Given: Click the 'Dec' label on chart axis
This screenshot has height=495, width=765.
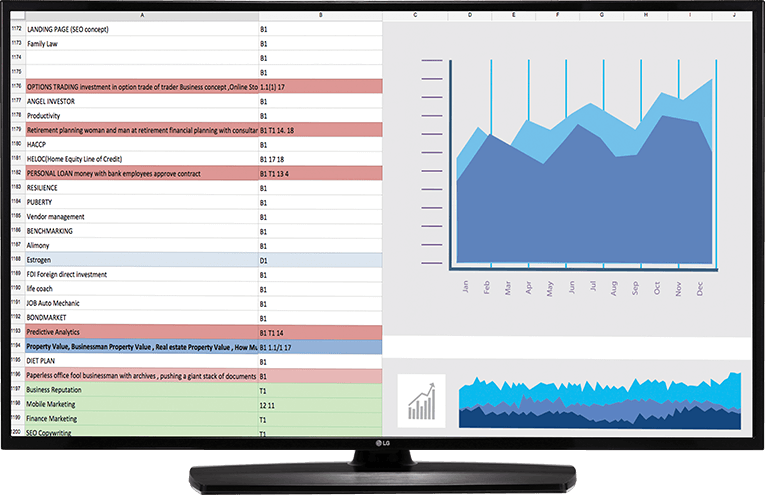Looking at the screenshot, I should click(x=700, y=288).
